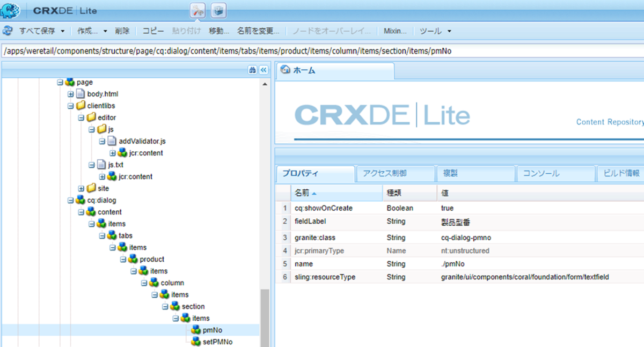Switch to the 複製 tab
Screen dimensions: 644x347
point(475,174)
